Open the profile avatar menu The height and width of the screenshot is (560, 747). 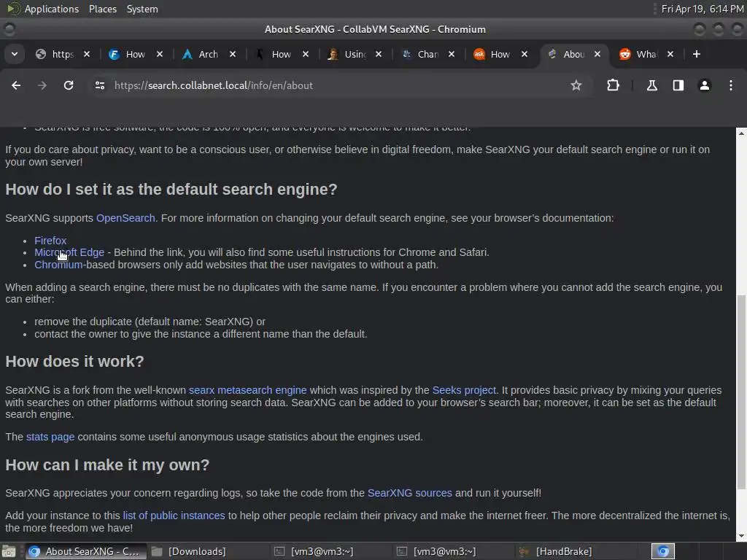(704, 85)
